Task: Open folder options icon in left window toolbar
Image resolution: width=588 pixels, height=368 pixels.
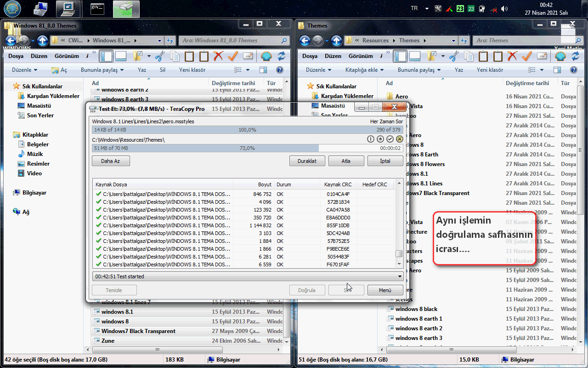Action: (137, 56)
